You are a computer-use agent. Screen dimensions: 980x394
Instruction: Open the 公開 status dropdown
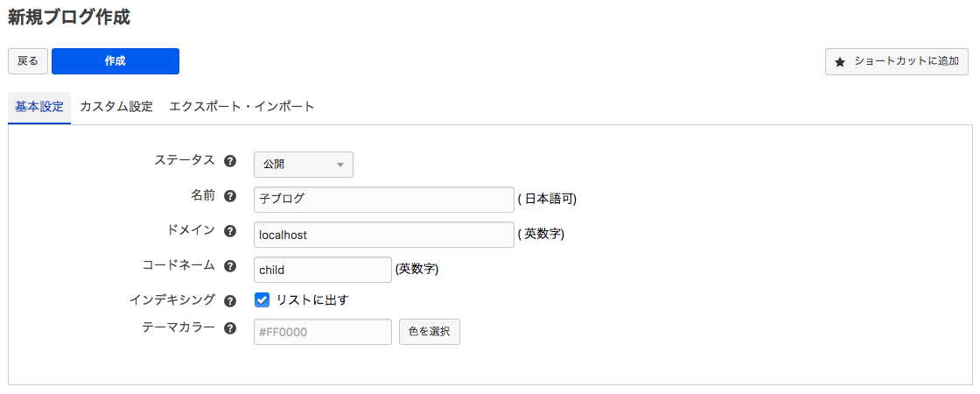303,165
